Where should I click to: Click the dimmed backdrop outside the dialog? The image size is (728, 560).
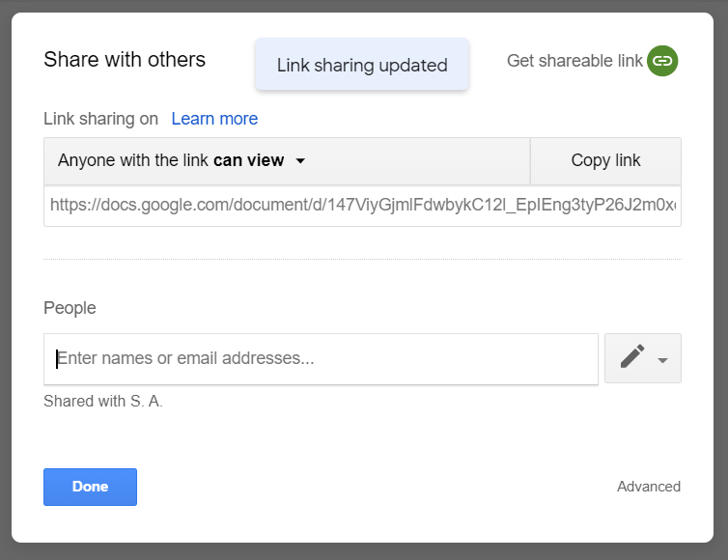[720, 290]
